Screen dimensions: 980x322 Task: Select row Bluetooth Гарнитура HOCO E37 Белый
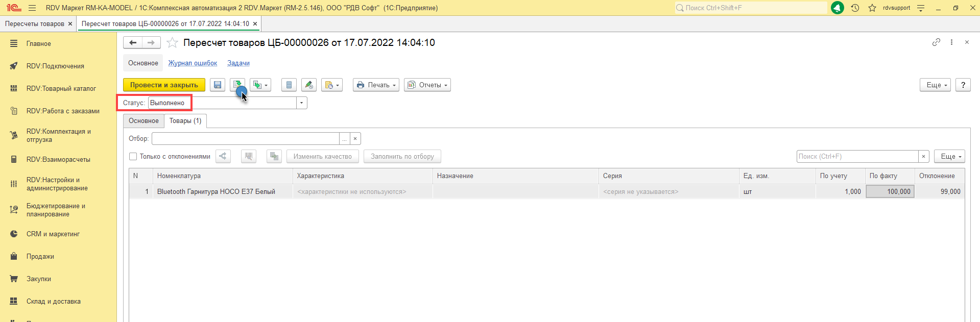547,192
